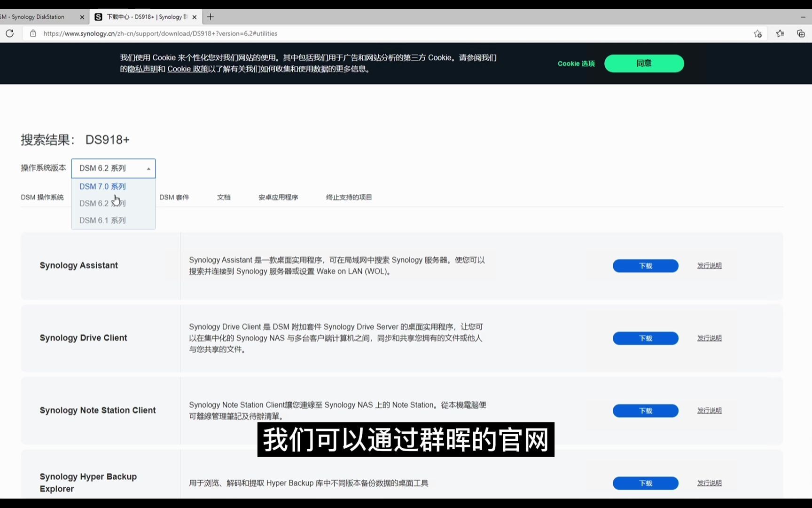
Task: Download Synology Note Station Client
Action: 646,411
